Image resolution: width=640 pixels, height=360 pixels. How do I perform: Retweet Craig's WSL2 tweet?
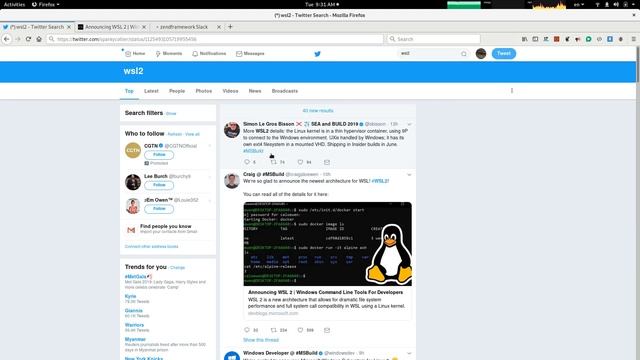pos(273,330)
